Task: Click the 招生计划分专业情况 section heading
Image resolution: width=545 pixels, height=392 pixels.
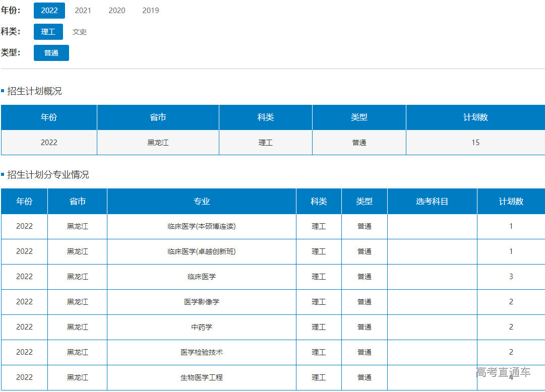Action: (x=48, y=175)
